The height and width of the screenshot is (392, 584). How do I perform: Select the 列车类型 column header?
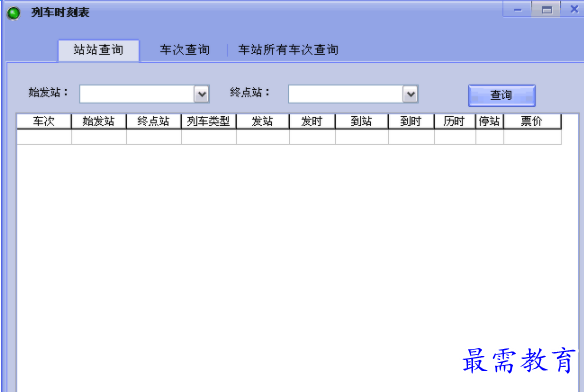click(209, 121)
